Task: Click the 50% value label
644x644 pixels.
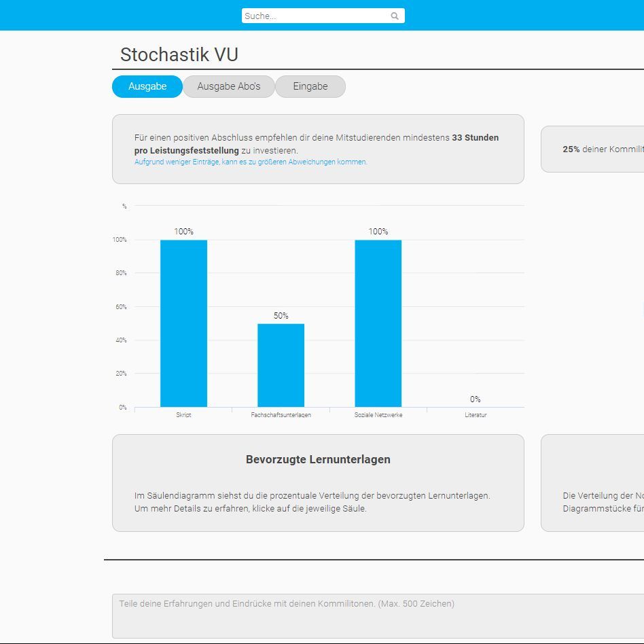Action: (281, 316)
